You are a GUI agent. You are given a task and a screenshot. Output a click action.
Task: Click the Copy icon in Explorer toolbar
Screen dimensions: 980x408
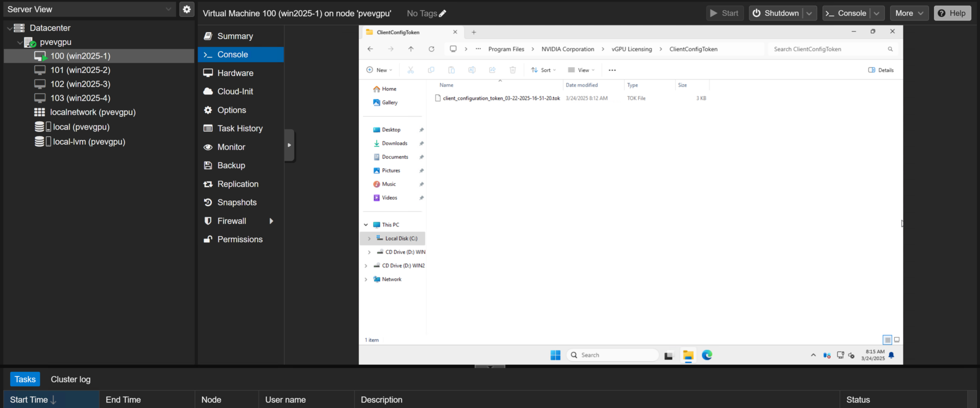(x=431, y=70)
